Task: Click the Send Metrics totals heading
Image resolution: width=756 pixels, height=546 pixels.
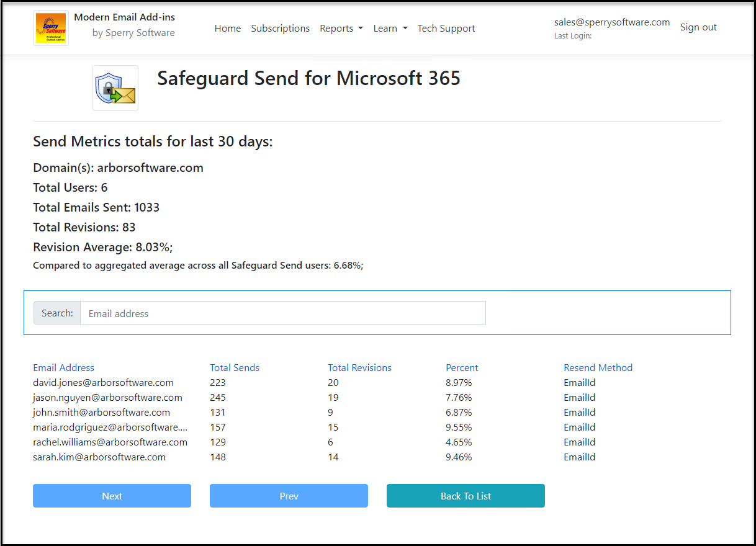Action: 153,141
